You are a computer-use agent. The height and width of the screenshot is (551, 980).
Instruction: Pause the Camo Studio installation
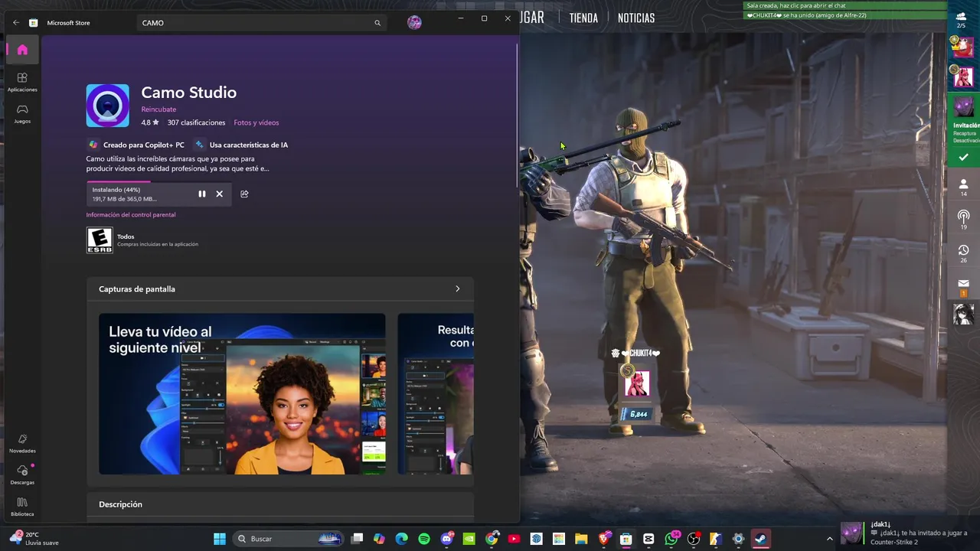[x=202, y=194]
